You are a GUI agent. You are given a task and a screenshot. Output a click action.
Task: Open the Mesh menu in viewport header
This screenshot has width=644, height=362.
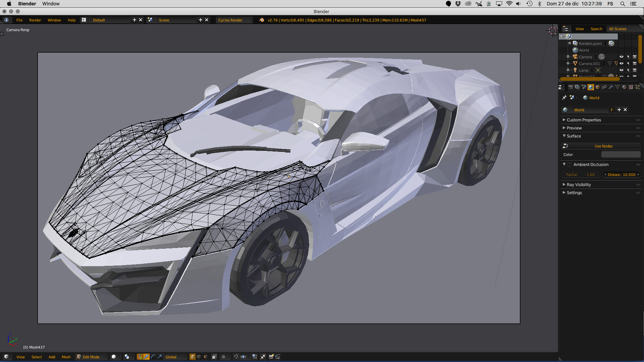(x=66, y=357)
